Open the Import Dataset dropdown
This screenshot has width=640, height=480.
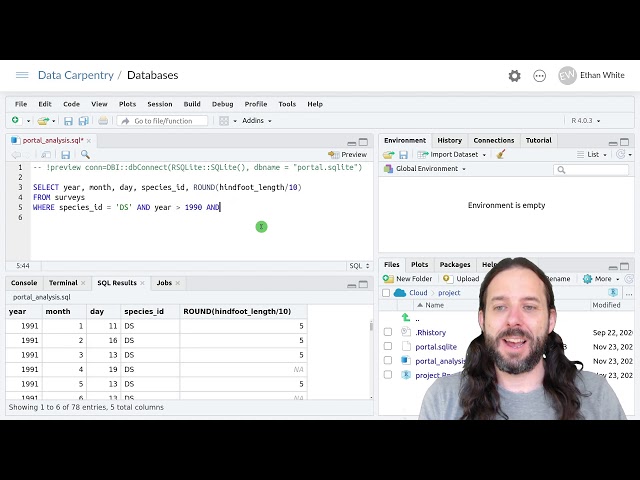(452, 155)
